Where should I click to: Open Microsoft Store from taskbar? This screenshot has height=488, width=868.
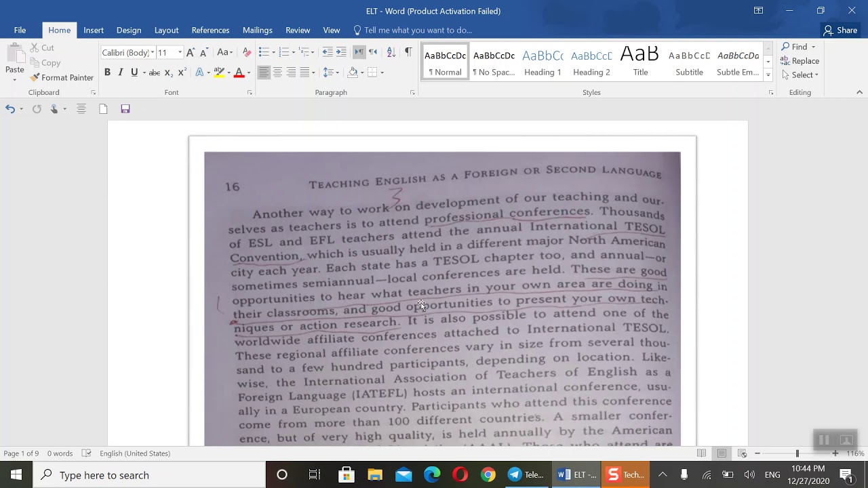347,475
